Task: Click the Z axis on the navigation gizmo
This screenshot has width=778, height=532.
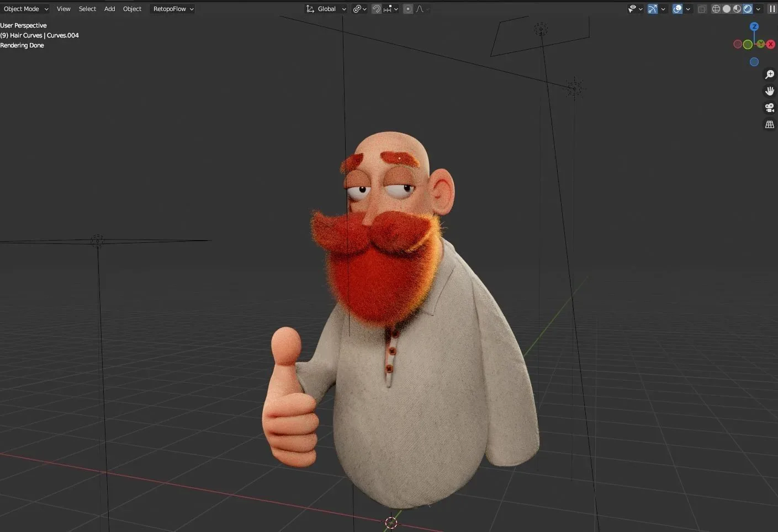Action: point(754,26)
